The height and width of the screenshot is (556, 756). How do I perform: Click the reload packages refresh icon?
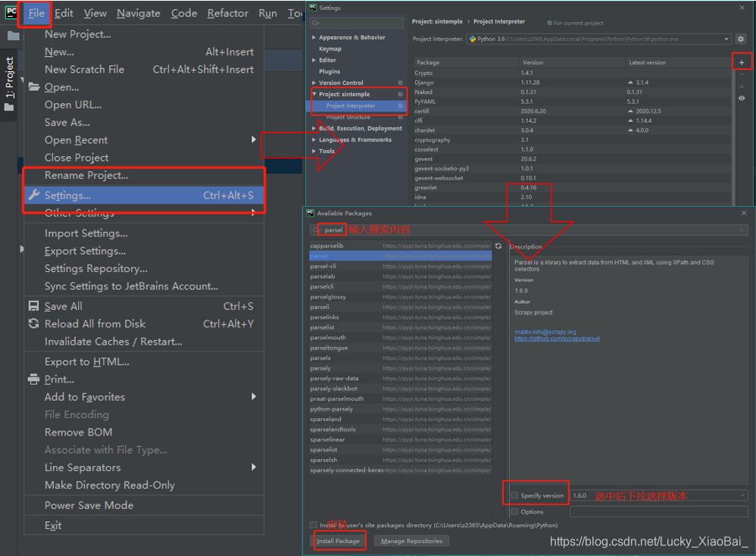coord(498,246)
